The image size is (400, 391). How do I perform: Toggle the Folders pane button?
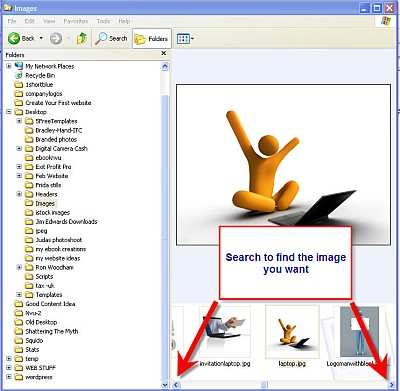152,39
